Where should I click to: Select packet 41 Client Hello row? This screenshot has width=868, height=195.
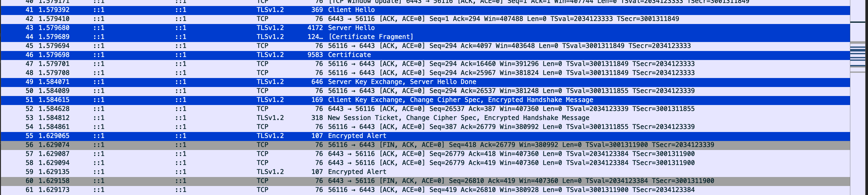tap(425, 10)
